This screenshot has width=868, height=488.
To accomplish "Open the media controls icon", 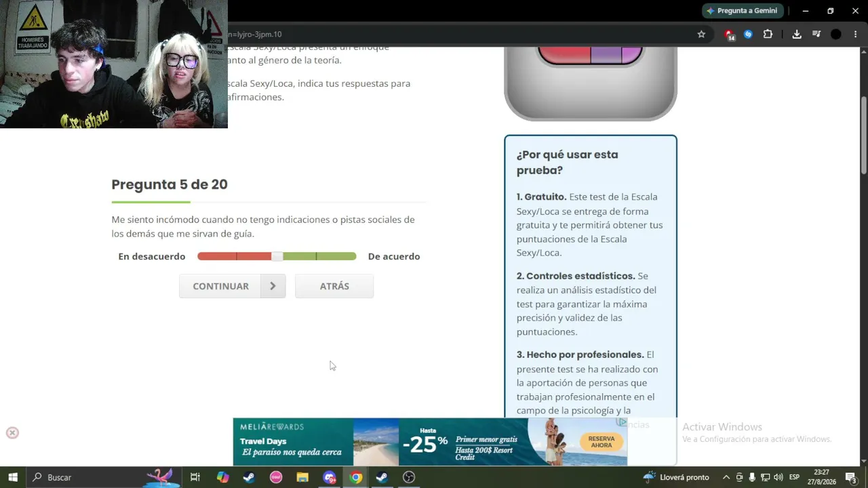I will tap(816, 34).
